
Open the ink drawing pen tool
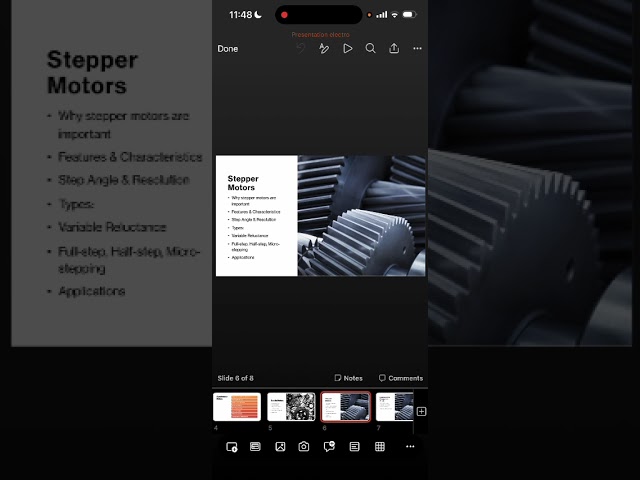[x=324, y=49]
